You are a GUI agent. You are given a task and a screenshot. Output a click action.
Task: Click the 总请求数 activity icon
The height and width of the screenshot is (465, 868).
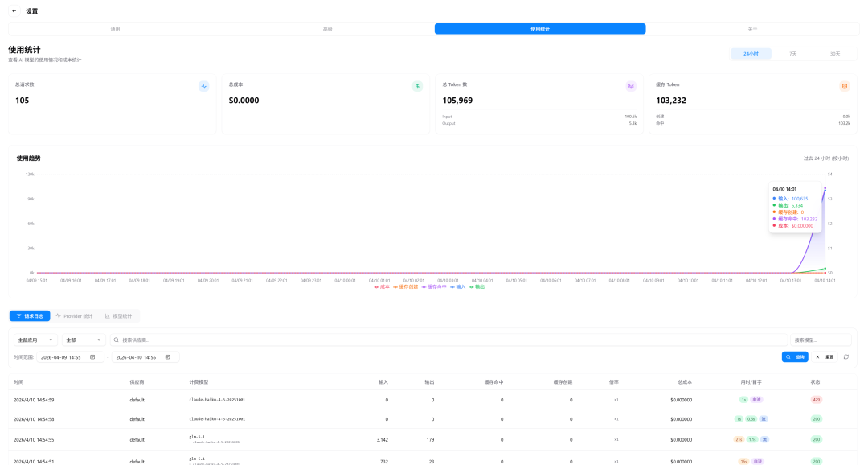point(203,86)
